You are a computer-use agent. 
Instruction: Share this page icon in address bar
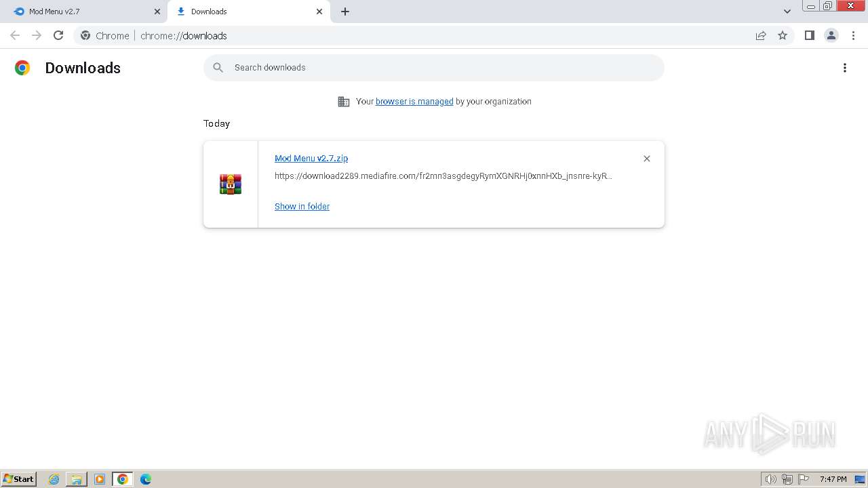[761, 35]
